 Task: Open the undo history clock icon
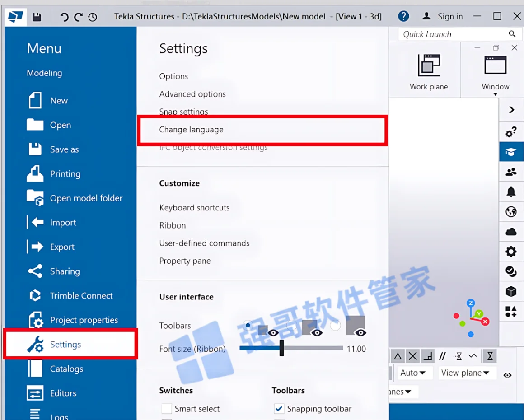click(x=93, y=17)
